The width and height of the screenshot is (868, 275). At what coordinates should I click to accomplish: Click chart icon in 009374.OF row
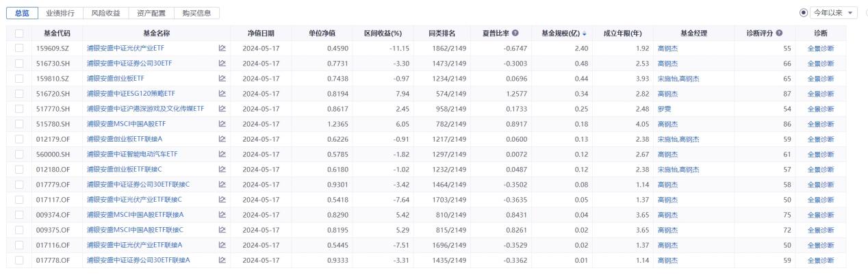(x=222, y=214)
